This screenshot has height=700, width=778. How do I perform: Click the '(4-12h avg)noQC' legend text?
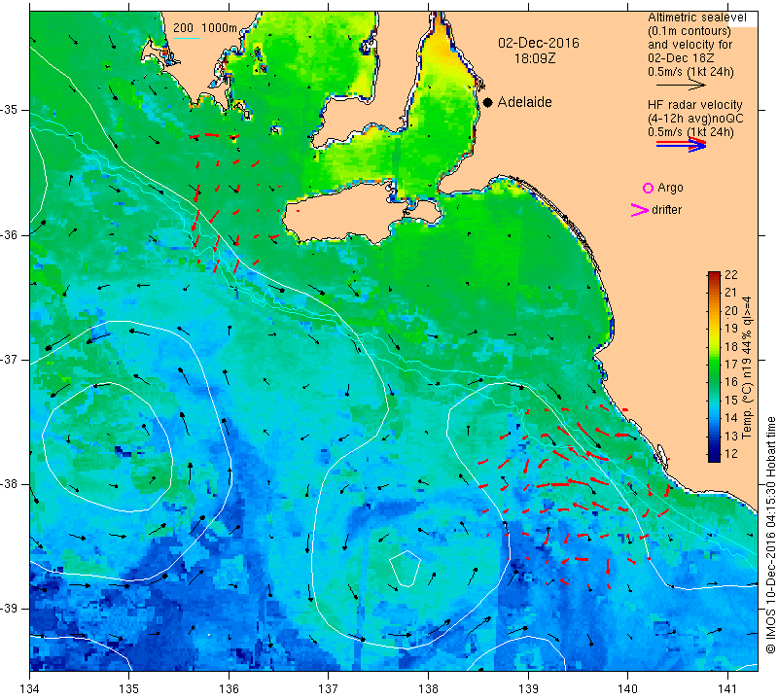(x=695, y=119)
